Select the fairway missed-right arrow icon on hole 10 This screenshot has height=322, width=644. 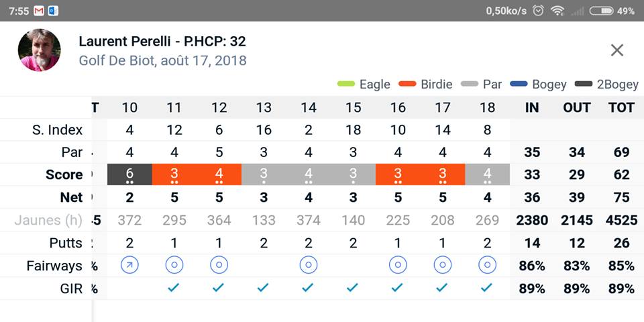tap(129, 266)
